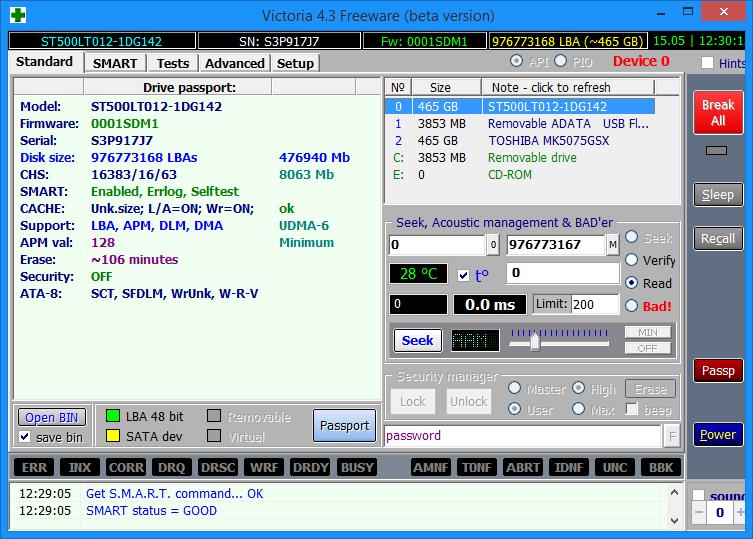Select drive row ST500LT012-1DG142 465 GB

pyautogui.click(x=520, y=106)
